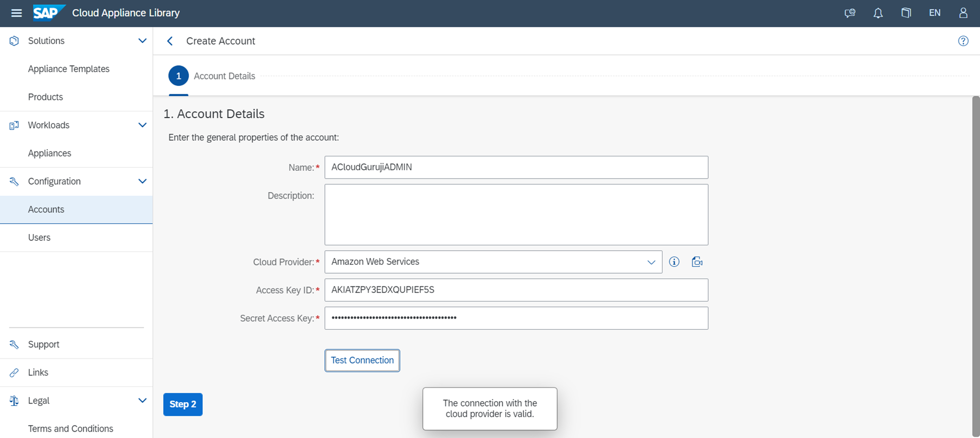Click the feedback chat icon in header
Image resolution: width=980 pixels, height=438 pixels.
point(850,13)
